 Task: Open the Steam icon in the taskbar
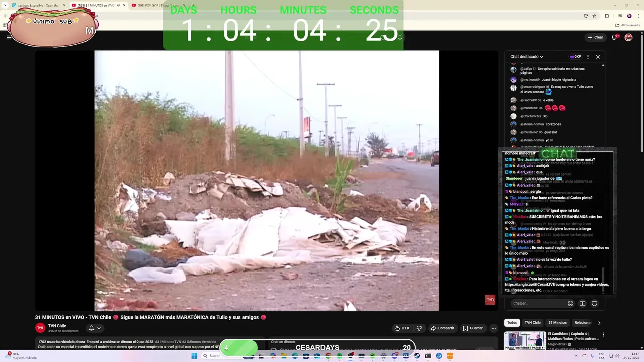tap(417, 356)
